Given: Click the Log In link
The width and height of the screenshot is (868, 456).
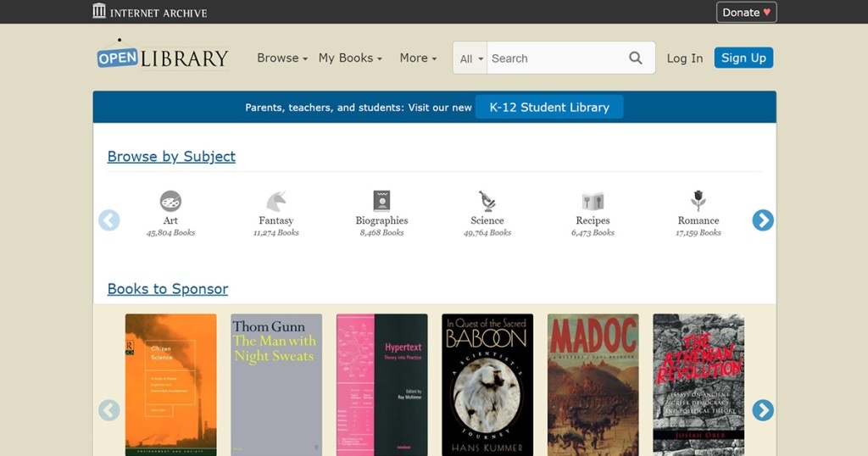Looking at the screenshot, I should (685, 58).
